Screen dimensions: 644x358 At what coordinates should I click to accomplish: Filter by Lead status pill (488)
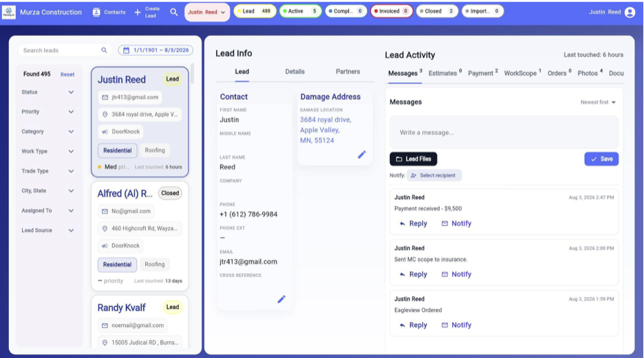click(255, 11)
